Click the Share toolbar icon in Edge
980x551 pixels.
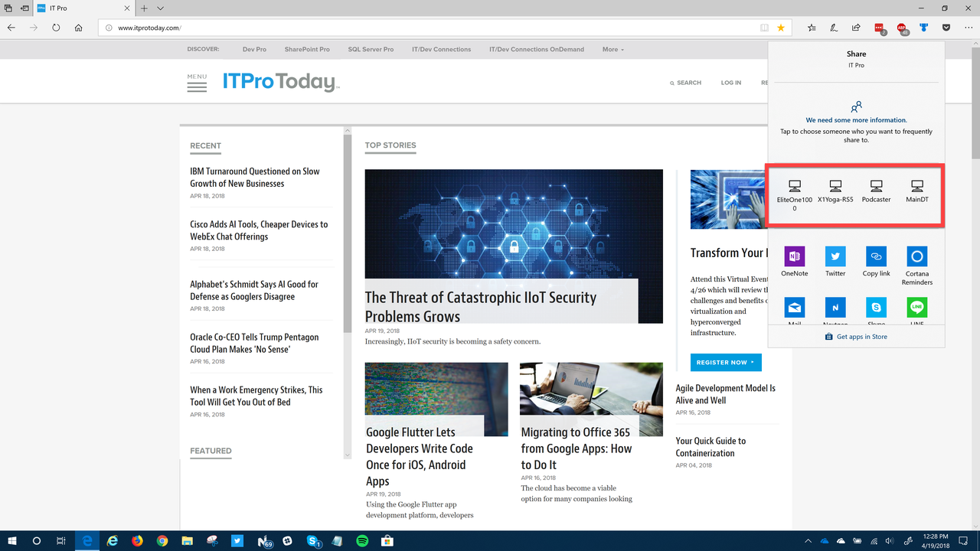click(856, 28)
